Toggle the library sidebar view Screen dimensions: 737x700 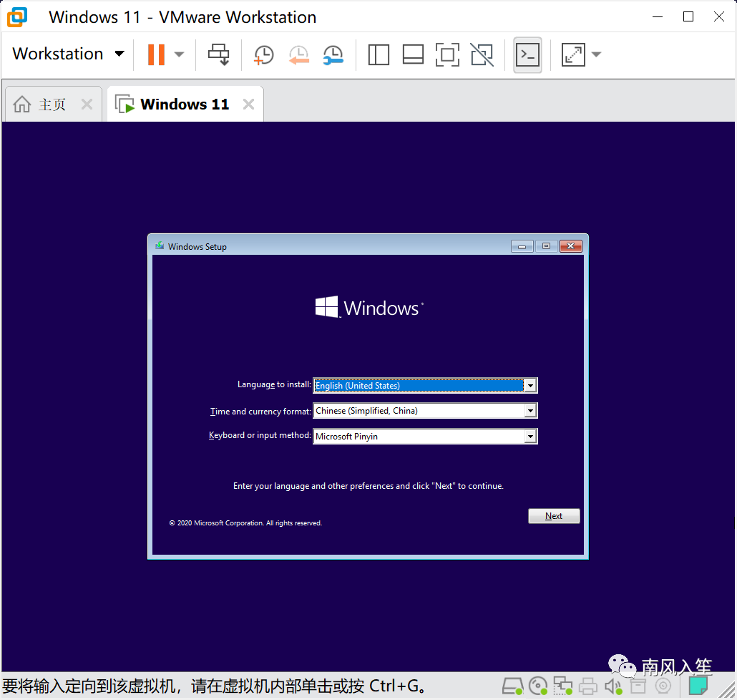[x=379, y=55]
